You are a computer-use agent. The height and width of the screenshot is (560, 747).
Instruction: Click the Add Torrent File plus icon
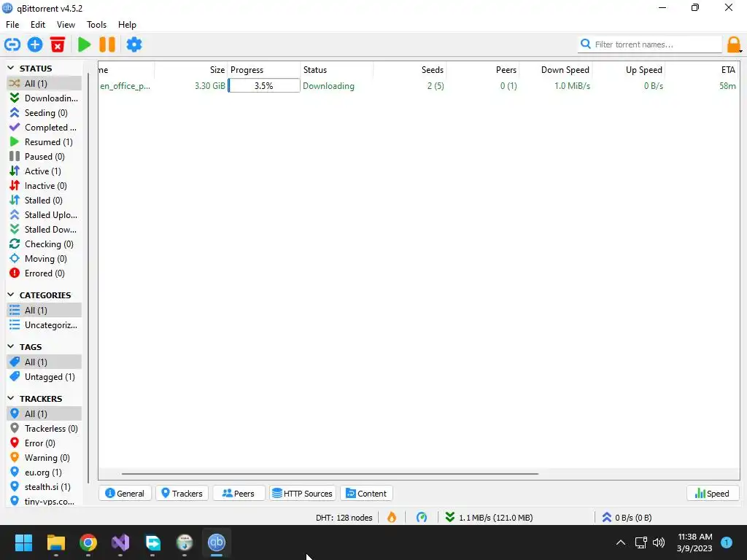tap(35, 44)
